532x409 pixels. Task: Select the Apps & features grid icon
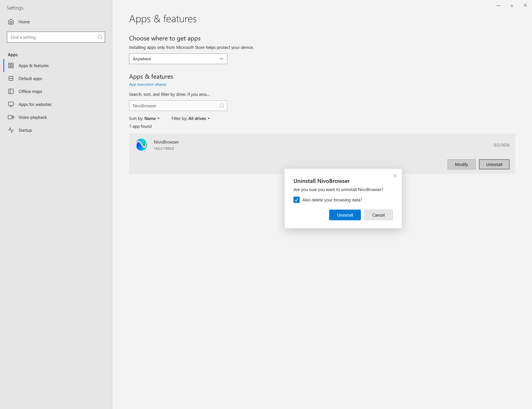(x=11, y=65)
